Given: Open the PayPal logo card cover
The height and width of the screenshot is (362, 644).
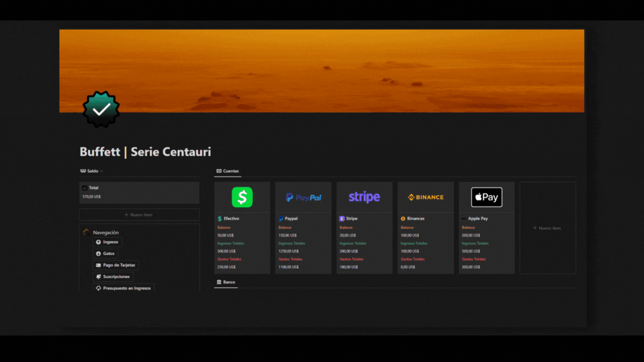Looking at the screenshot, I should (303, 197).
